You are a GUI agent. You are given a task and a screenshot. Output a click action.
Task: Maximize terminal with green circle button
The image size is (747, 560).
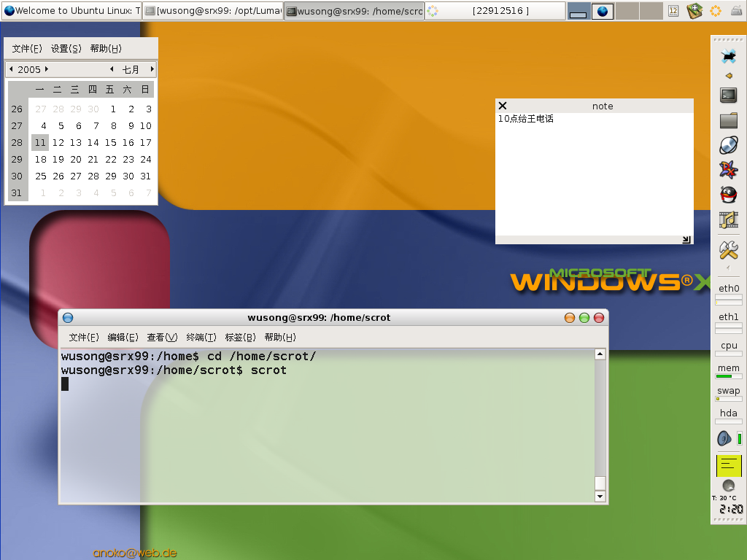pyautogui.click(x=584, y=318)
